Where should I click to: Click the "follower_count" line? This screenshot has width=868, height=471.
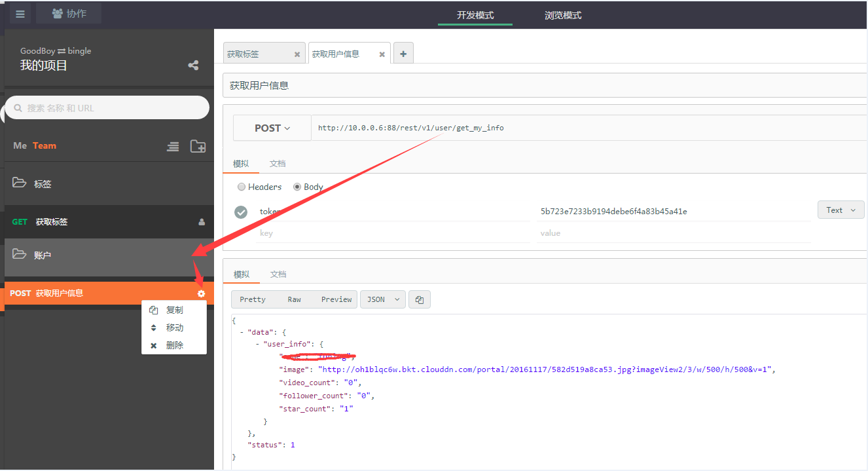tap(327, 396)
